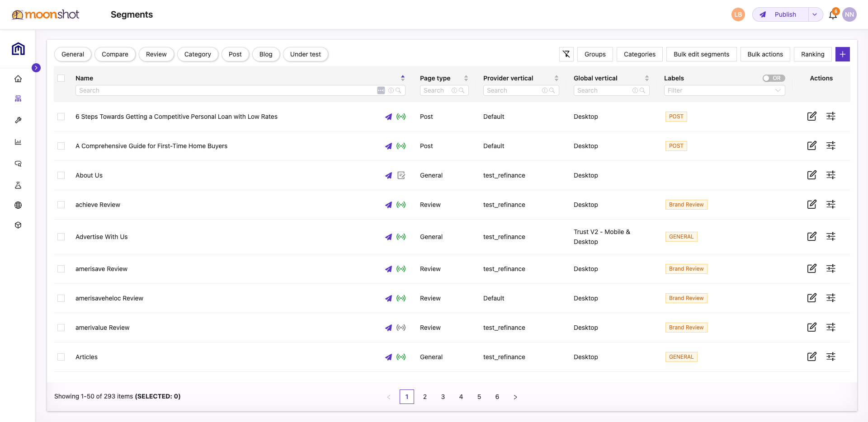Open settings sliders for achieve Review row
The image size is (868, 422).
pos(831,204)
